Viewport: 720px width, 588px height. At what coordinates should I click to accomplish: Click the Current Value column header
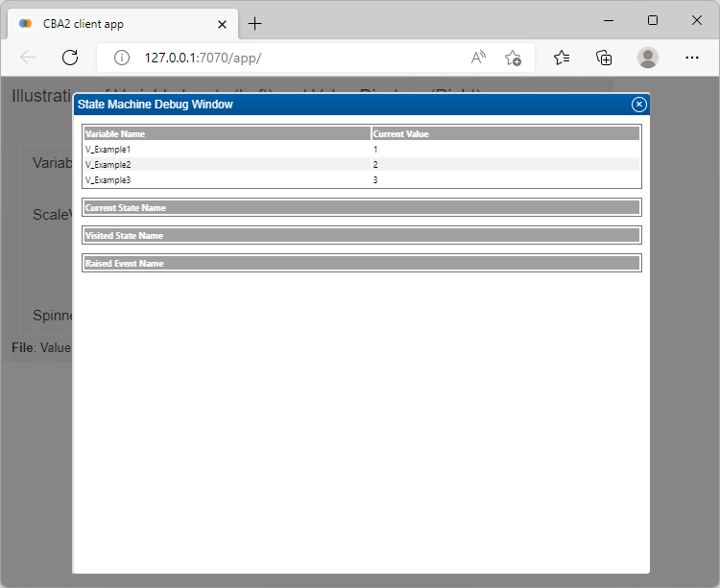point(505,133)
